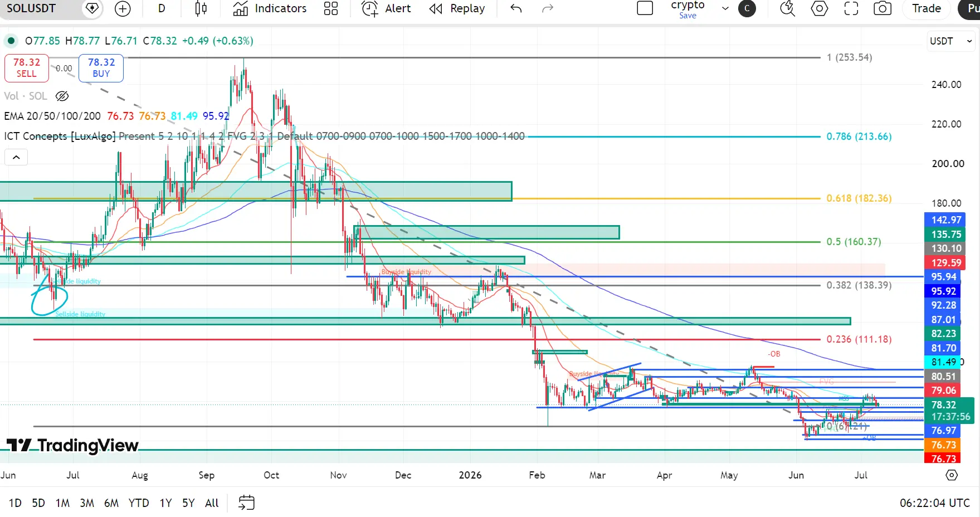Select the 1D time range
Viewport: 980px width, 517px height.
coord(15,503)
